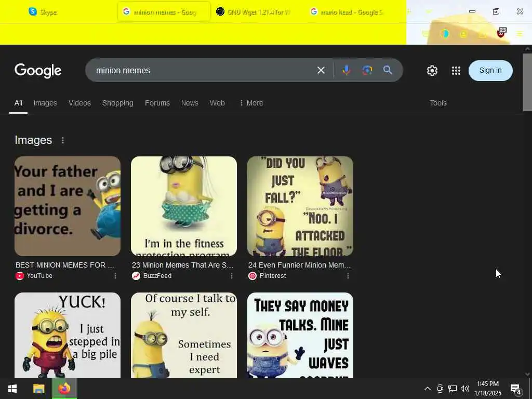Click '24 Even Funnier Minion Mem...' link
Image resolution: width=532 pixels, height=399 pixels.
tap(300, 265)
